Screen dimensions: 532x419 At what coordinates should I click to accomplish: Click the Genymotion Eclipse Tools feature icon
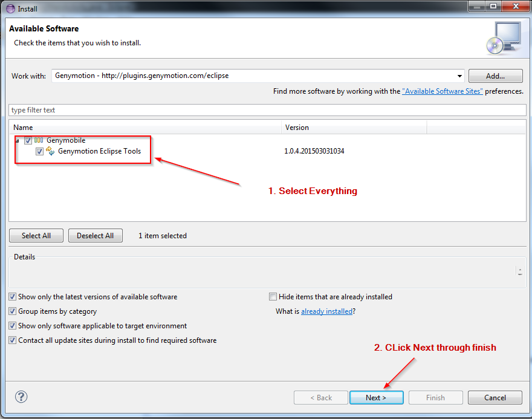[50, 151]
